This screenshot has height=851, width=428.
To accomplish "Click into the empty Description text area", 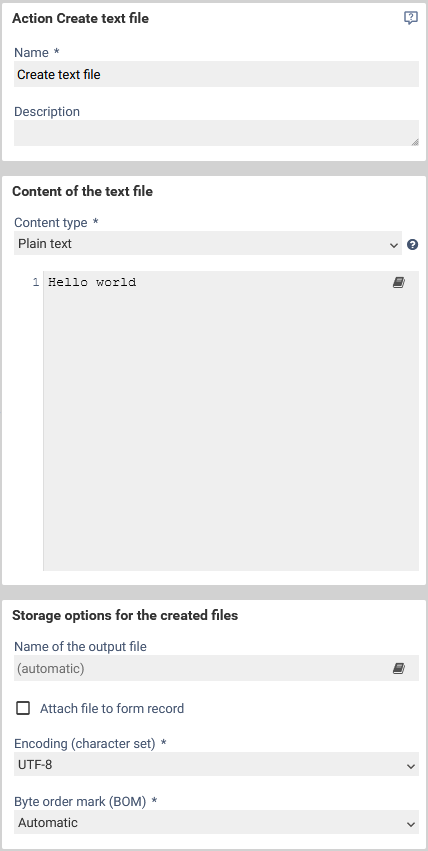I will [216, 133].
